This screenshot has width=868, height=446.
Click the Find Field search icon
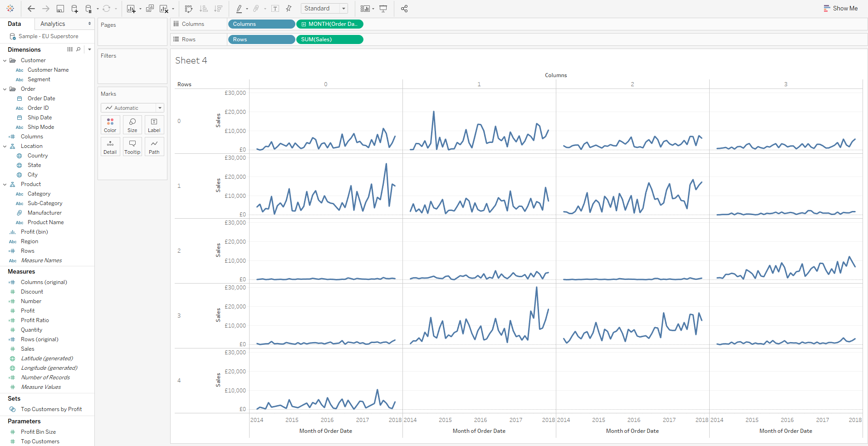click(x=78, y=49)
